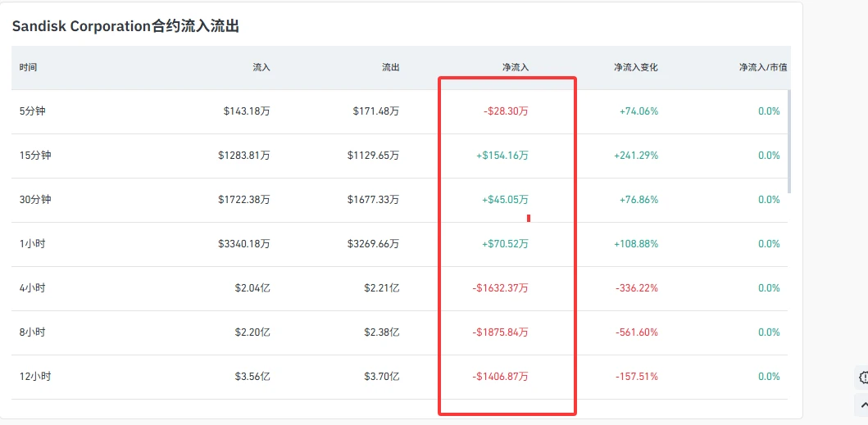The image size is (868, 425).
Task: Click net inflow +$154.16万
Action: tap(502, 156)
